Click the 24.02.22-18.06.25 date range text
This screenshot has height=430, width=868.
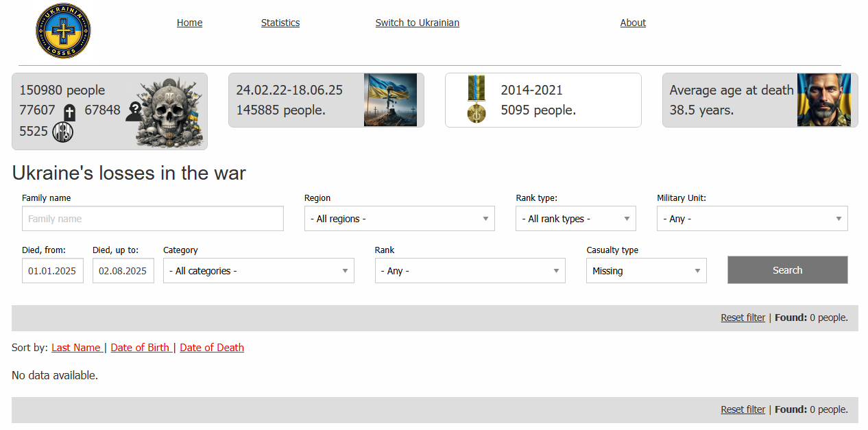point(289,91)
